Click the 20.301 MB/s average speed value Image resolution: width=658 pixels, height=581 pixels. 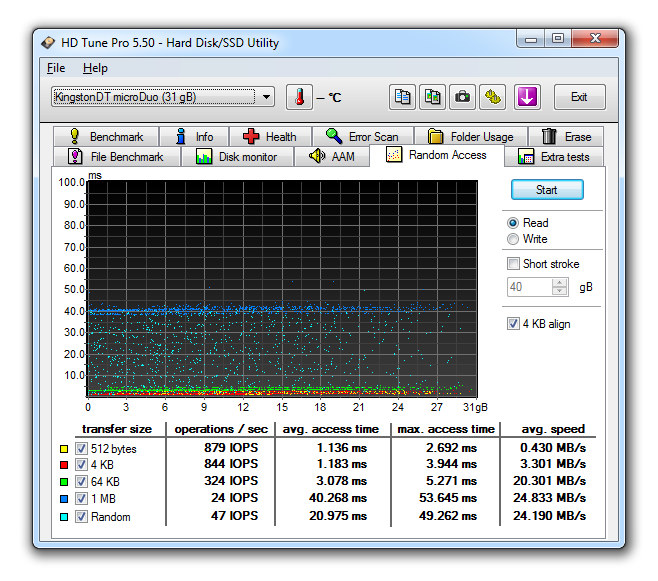[549, 481]
